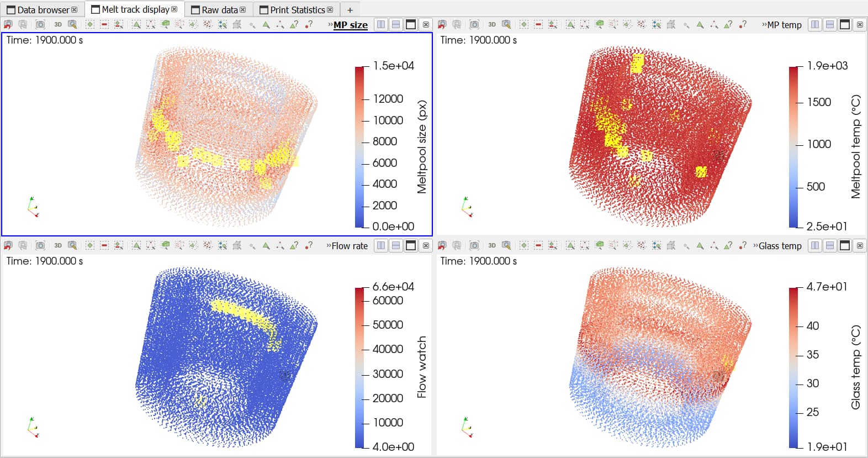This screenshot has height=458, width=868.
Task: Split MP temp view horizontally
Action: tap(815, 24)
